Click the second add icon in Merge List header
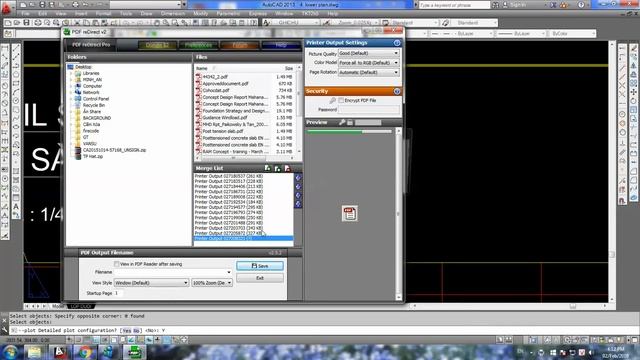 (278, 168)
